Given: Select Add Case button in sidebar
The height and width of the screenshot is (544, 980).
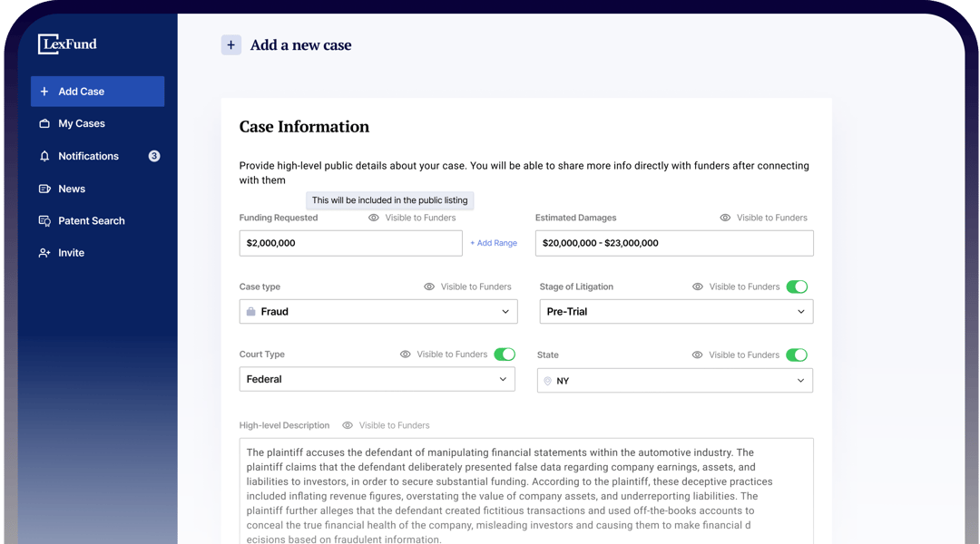Looking at the screenshot, I should 97,92.
